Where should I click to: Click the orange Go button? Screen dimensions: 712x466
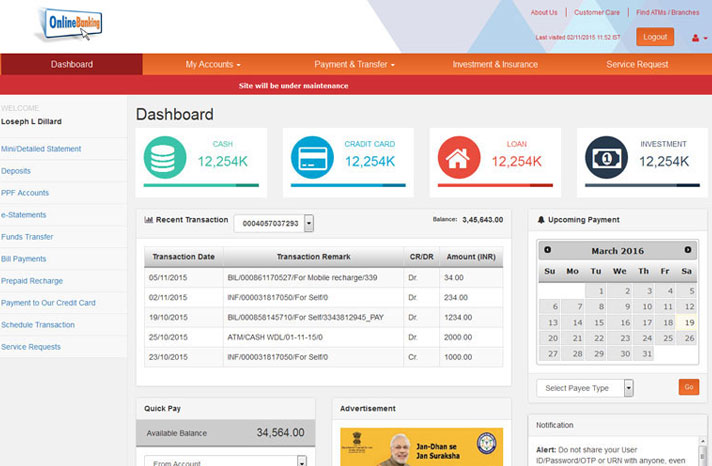688,387
